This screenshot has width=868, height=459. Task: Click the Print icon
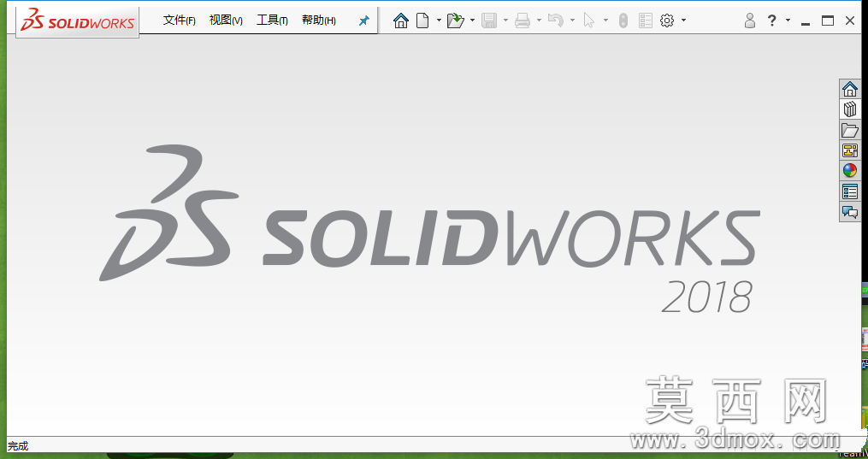coord(522,21)
